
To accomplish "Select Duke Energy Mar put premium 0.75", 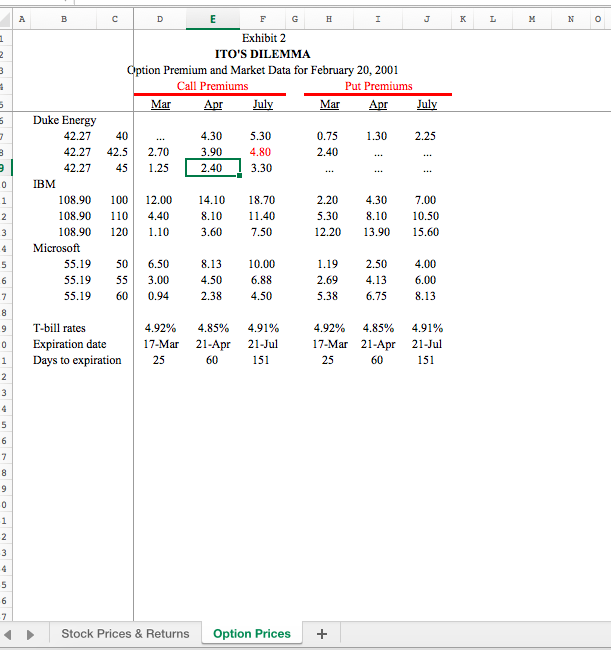I will (327, 136).
